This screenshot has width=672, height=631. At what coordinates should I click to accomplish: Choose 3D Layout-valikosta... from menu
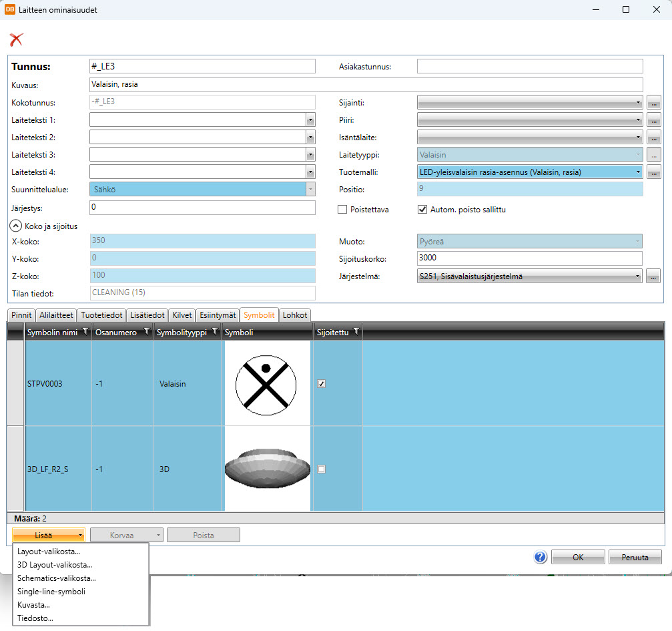tap(55, 565)
